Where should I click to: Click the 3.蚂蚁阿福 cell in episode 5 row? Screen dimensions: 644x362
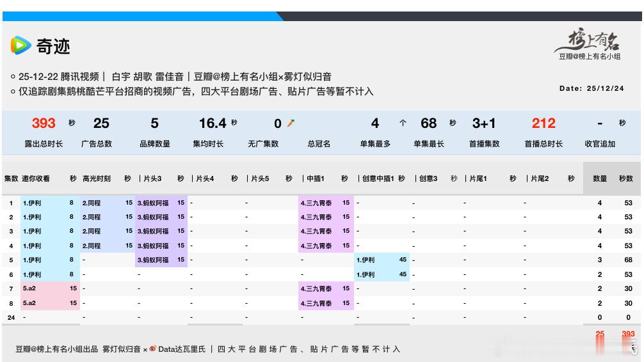(153, 260)
